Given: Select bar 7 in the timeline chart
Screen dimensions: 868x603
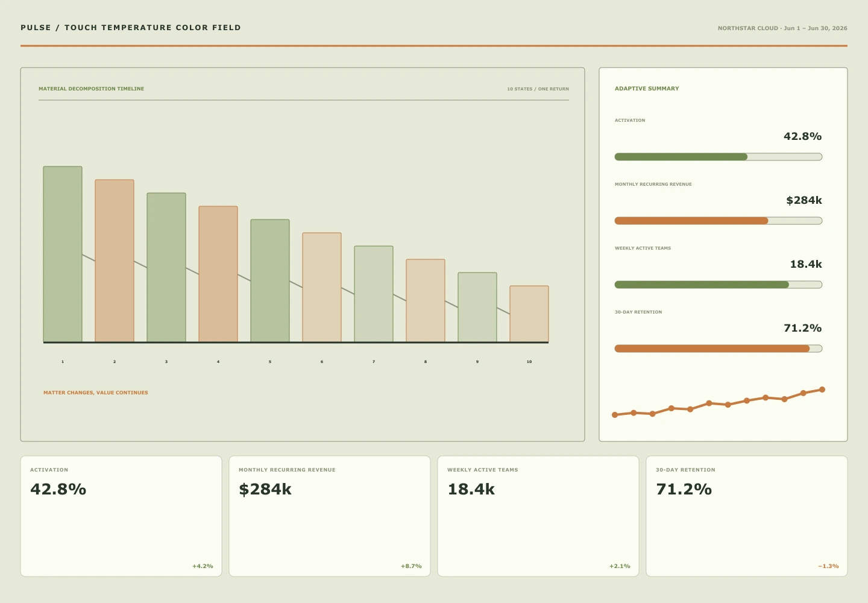Looking at the screenshot, I should pos(374,294).
